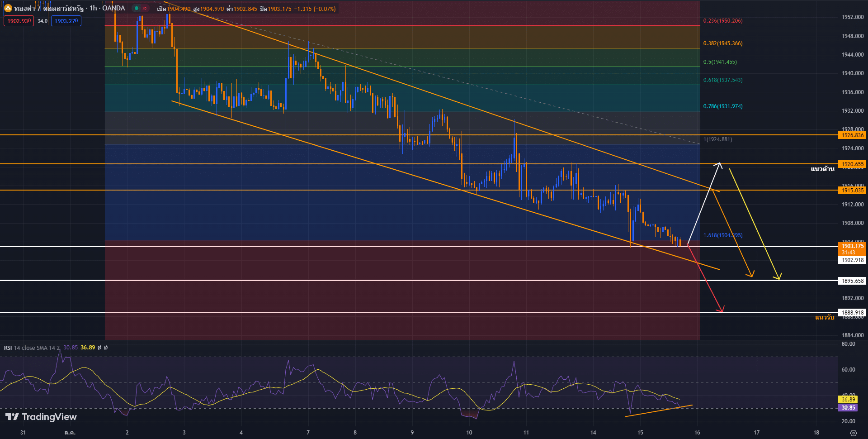Click the yellow 36.89 RSI SMA value tag

848,399
